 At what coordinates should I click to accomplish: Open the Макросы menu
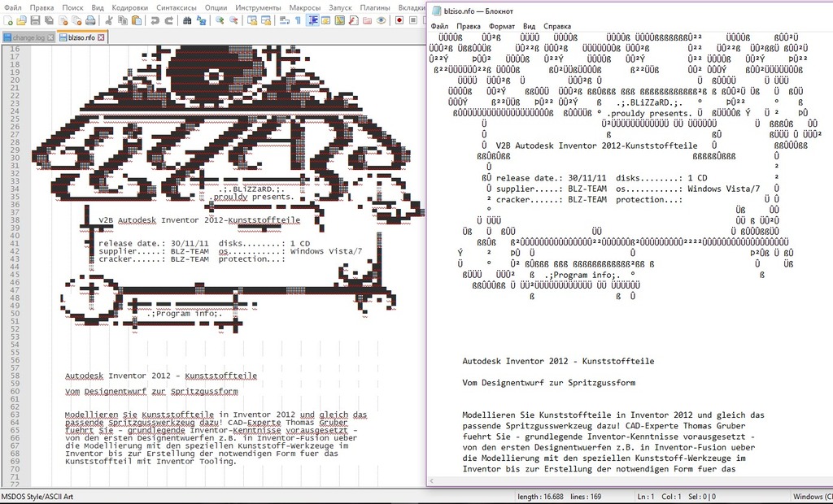point(305,7)
